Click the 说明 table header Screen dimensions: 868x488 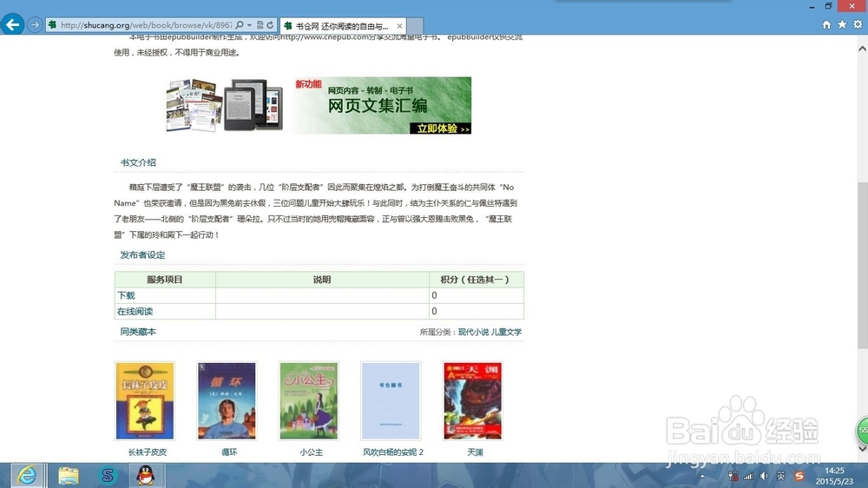(x=322, y=280)
